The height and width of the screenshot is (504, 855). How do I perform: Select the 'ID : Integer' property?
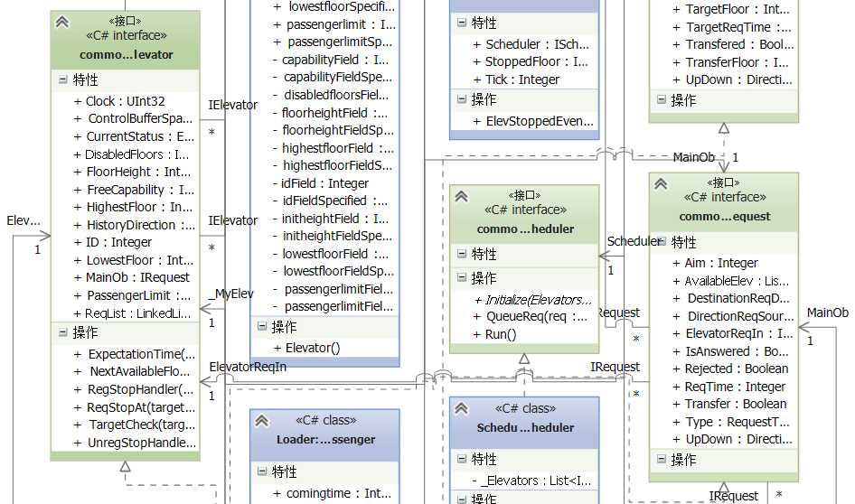113,242
